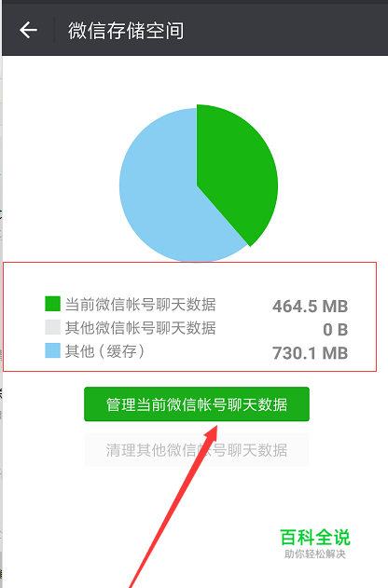Click the 助你轻松解决 tagline text

tap(315, 554)
